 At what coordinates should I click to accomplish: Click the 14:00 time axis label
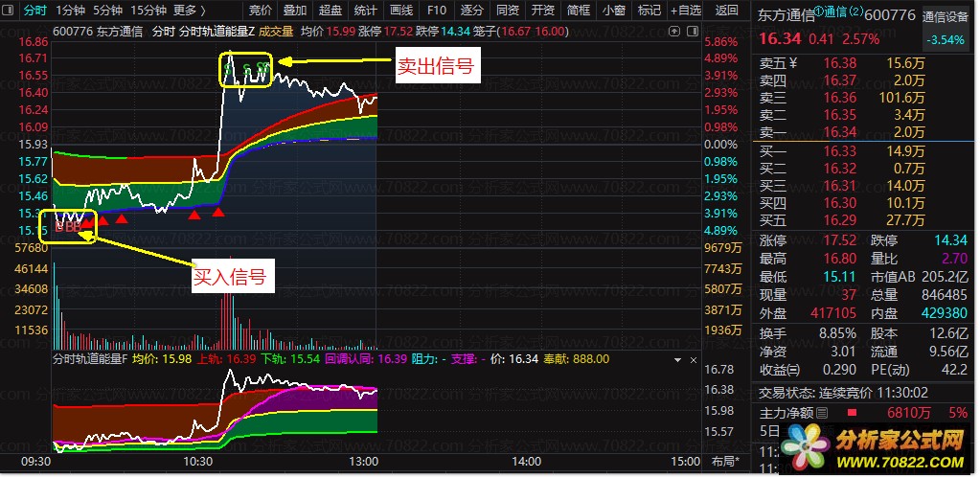point(526,462)
